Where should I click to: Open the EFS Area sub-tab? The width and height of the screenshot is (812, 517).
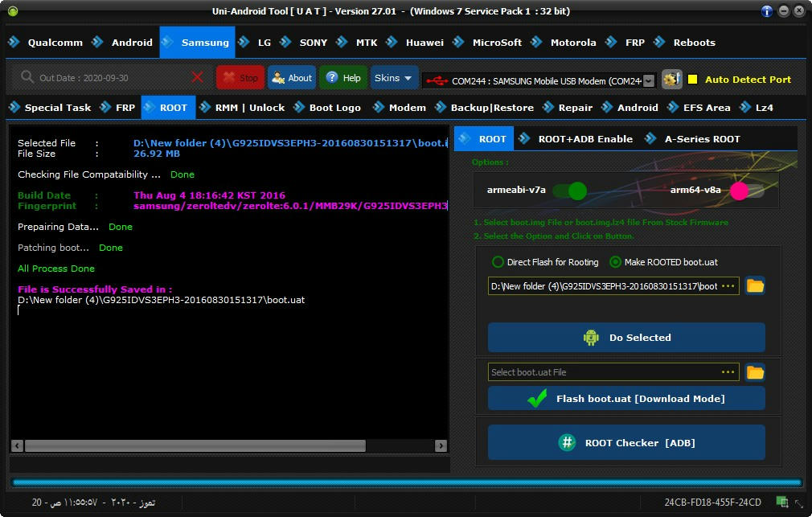[699, 108]
